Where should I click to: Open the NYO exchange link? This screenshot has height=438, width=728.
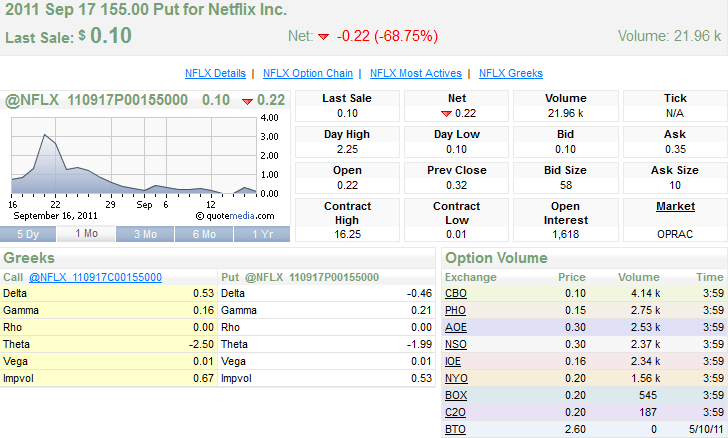point(456,379)
